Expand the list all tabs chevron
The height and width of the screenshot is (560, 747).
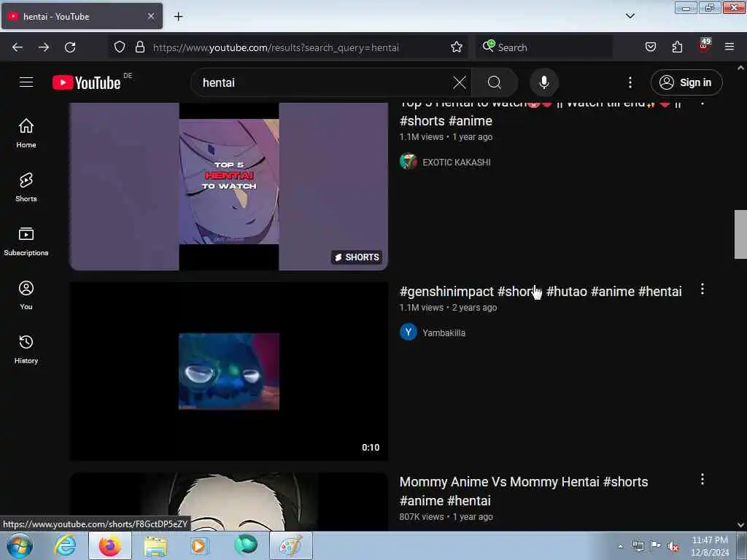click(x=630, y=16)
